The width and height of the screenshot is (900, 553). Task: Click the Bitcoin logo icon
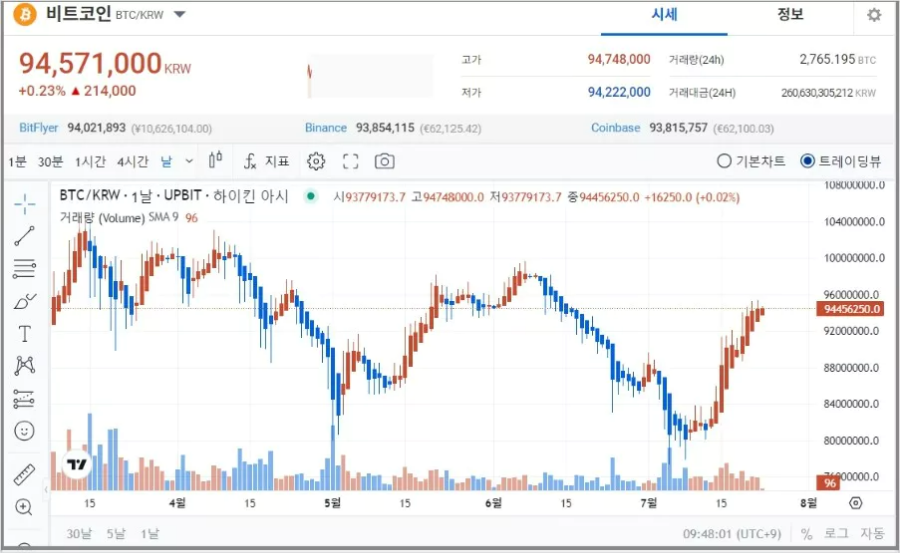pyautogui.click(x=25, y=14)
